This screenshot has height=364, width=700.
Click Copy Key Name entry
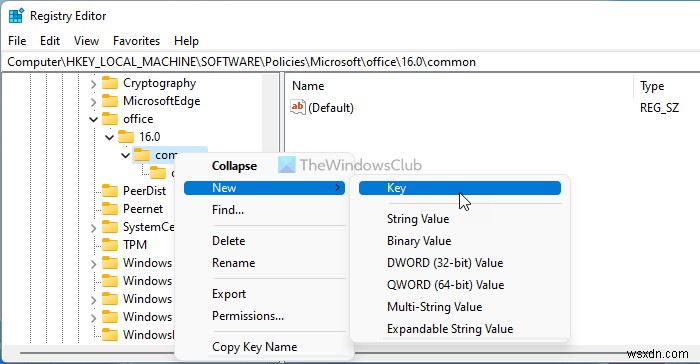click(254, 347)
